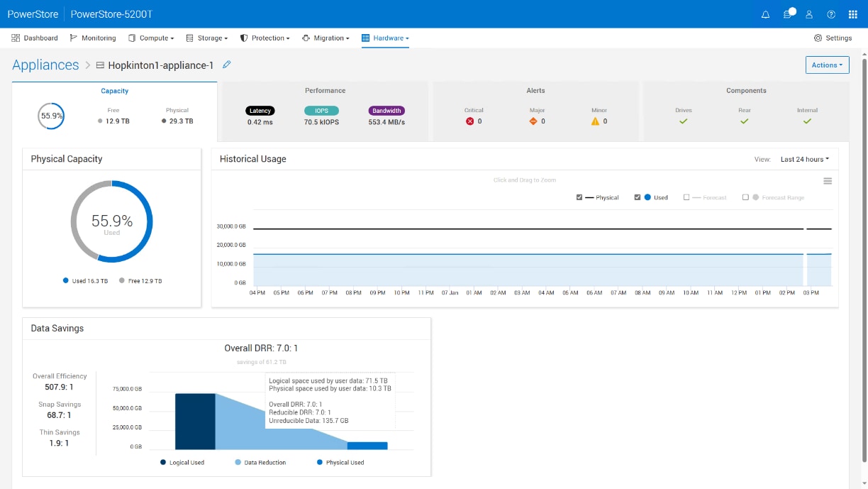Click the chart hamburger menu icon
Image resolution: width=868 pixels, height=489 pixels.
pos(828,181)
